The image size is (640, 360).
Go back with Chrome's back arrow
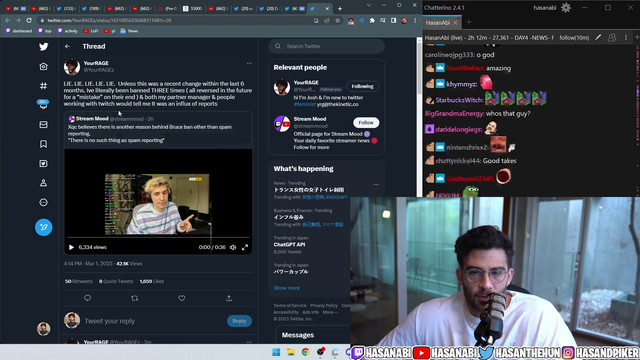[x=8, y=20]
